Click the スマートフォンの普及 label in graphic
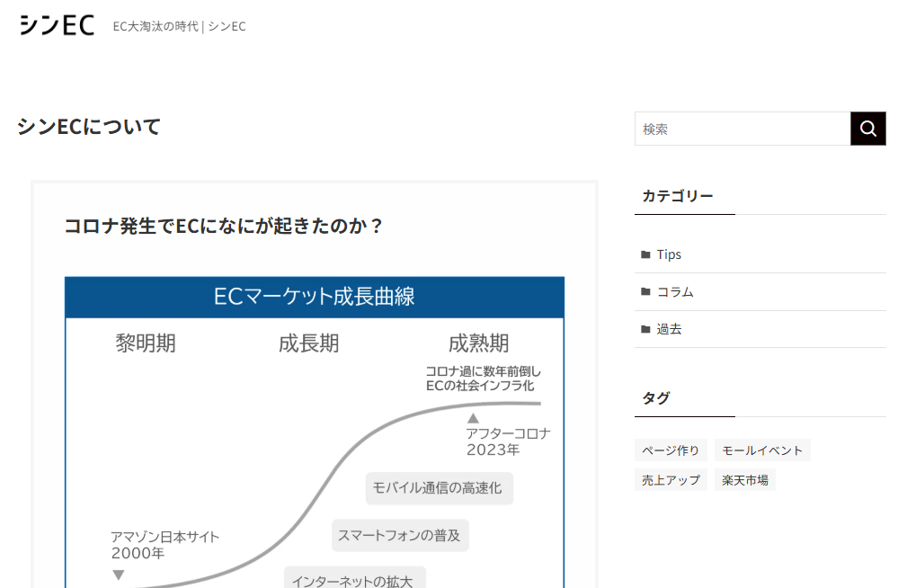The height and width of the screenshot is (588, 907). pos(401,535)
